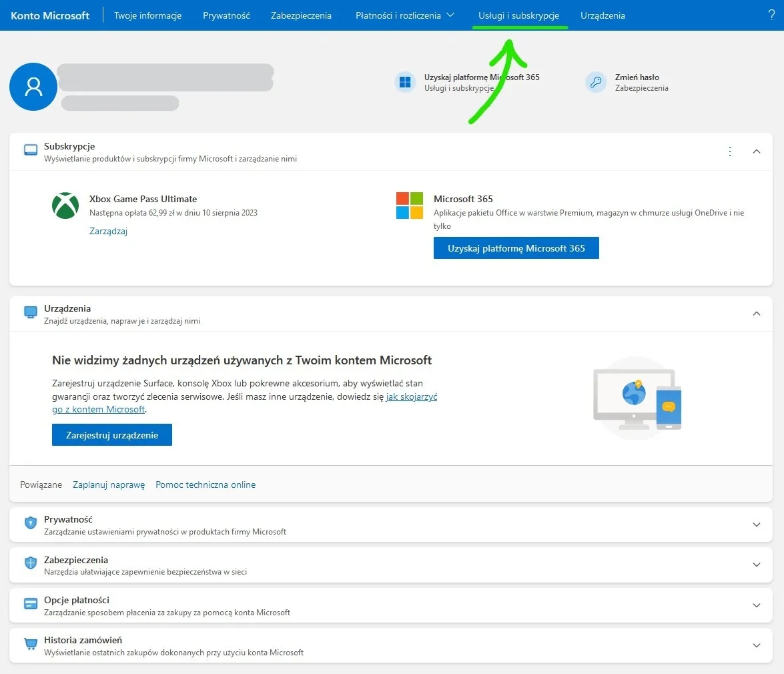
Task: Click Zarządzaj link under Xbox Game Pass
Action: coord(108,231)
